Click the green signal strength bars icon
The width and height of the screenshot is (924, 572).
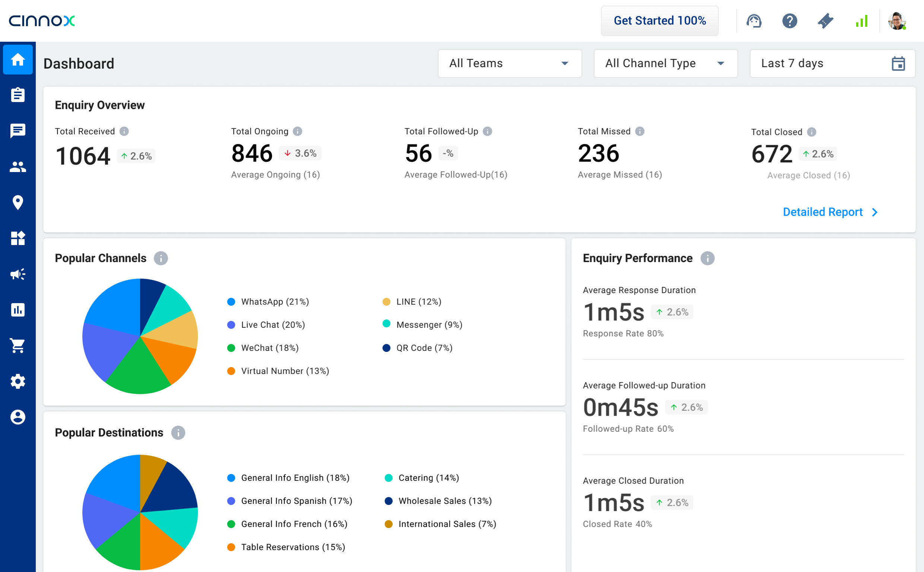pyautogui.click(x=861, y=21)
